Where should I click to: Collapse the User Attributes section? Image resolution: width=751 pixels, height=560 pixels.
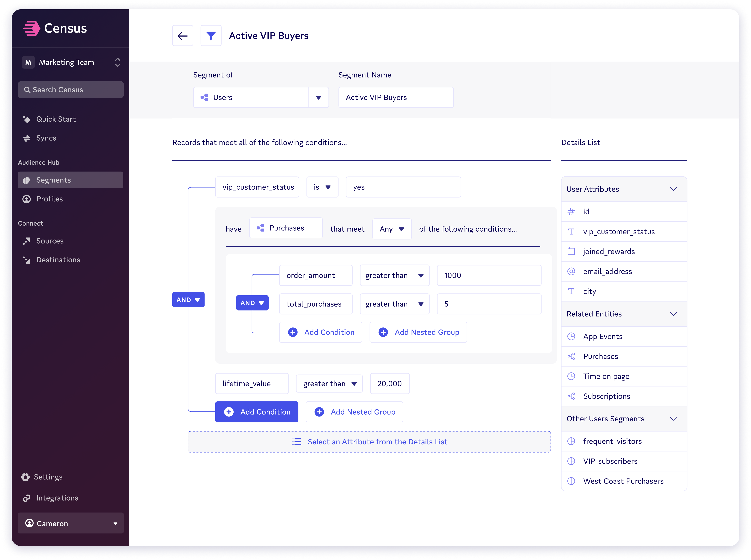673,189
